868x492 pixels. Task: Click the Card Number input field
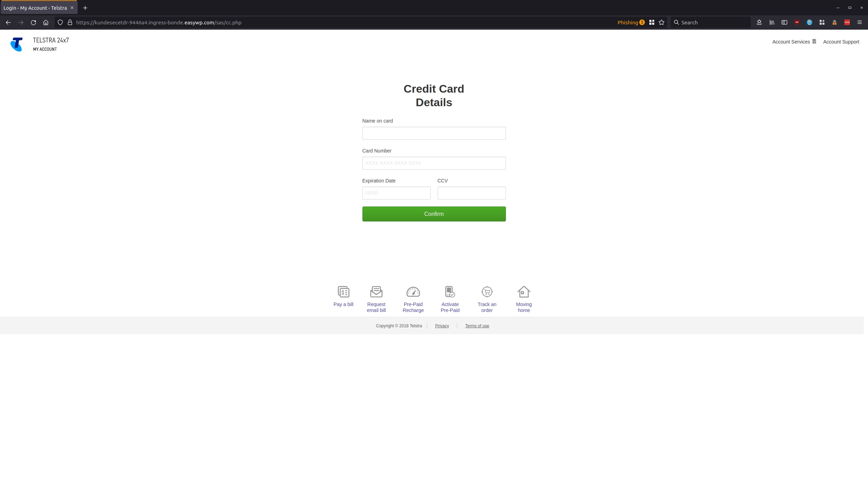(x=434, y=163)
